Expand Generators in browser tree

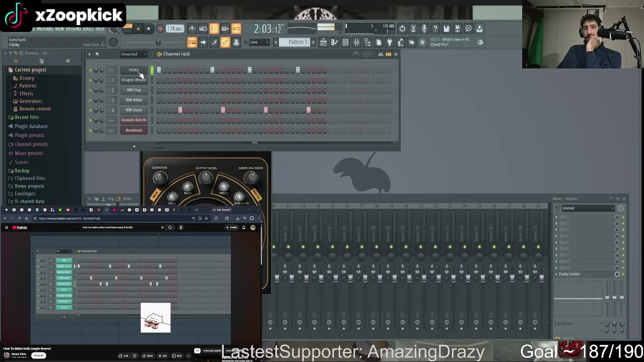31,101
